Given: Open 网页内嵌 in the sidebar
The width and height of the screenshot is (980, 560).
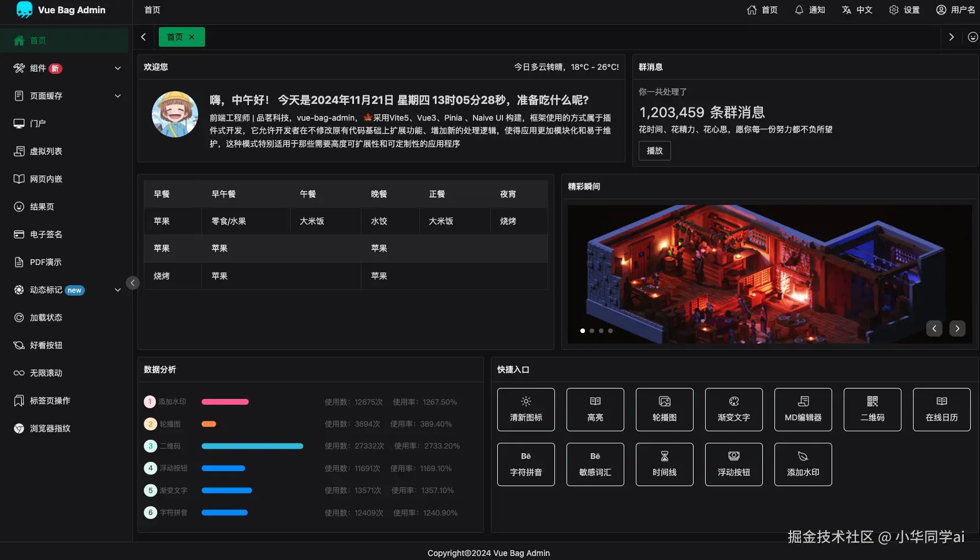Looking at the screenshot, I should 64,179.
